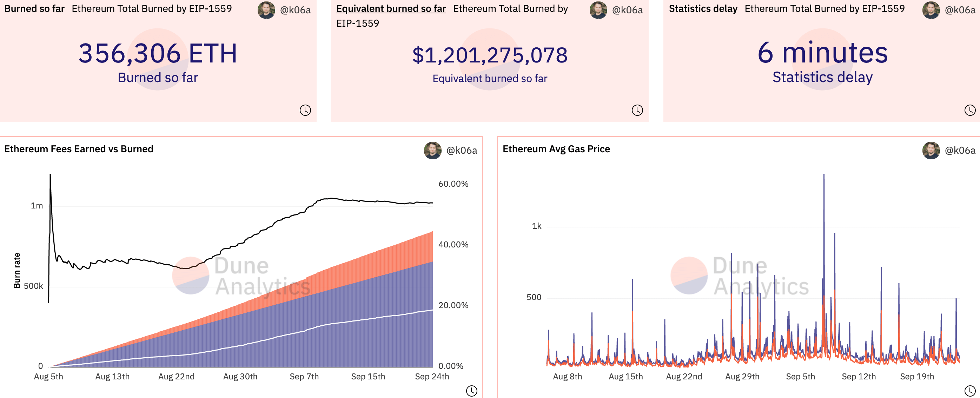Image resolution: width=980 pixels, height=398 pixels.
Task: Click @k06a username on Fees Earned chart
Action: point(462,151)
